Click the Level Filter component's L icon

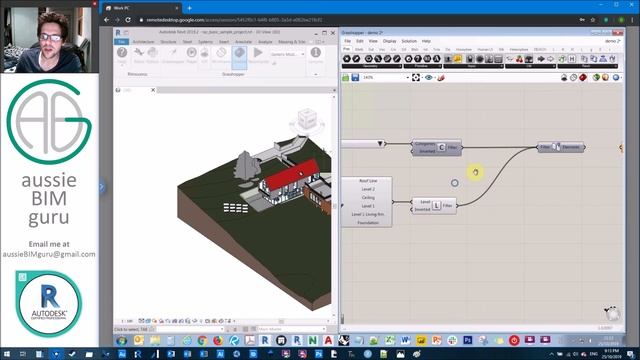click(x=436, y=206)
